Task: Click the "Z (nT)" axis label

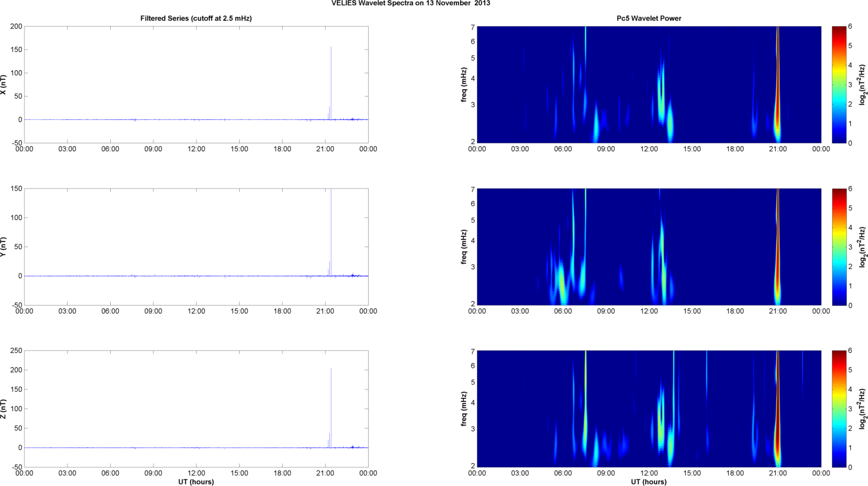Action: 3,409
